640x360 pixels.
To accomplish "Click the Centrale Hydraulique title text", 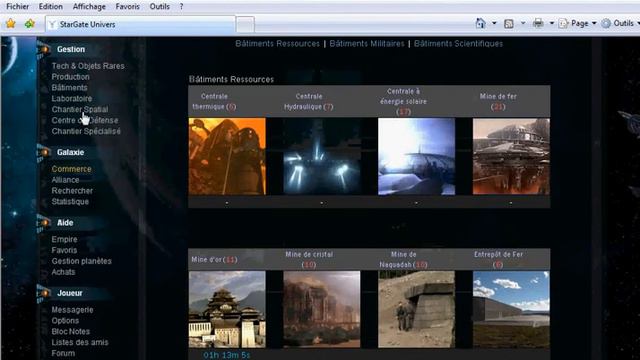I will pyautogui.click(x=309, y=102).
